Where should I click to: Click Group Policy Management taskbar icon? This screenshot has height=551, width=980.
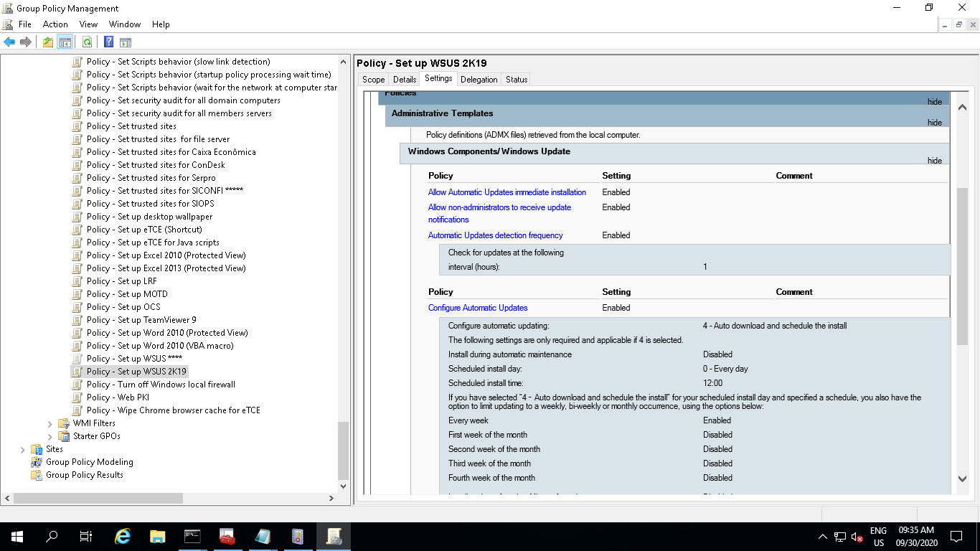point(334,536)
